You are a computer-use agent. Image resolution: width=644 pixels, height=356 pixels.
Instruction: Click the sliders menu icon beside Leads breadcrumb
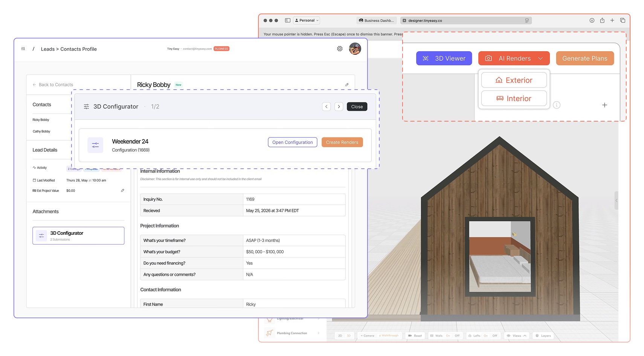tap(23, 49)
